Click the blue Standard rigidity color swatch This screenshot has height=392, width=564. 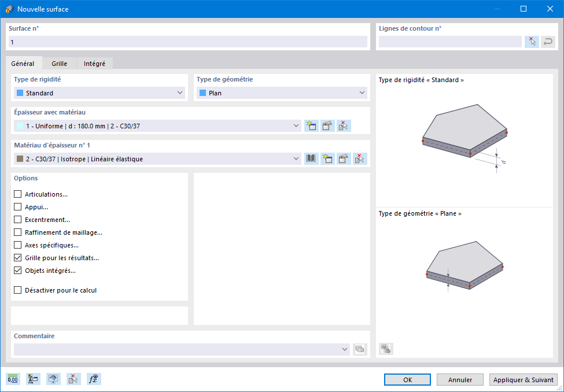pos(20,93)
